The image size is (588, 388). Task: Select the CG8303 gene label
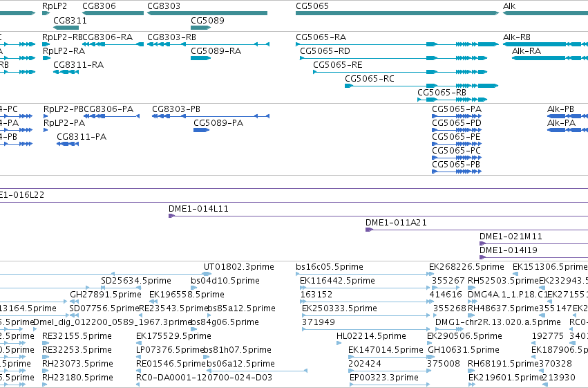pyautogui.click(x=164, y=6)
